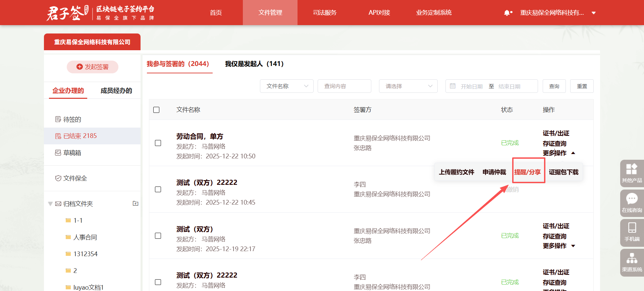This screenshot has height=291, width=644.
Task: Select checkbox for 测试（双方）dated 2025-12-19
Action: tap(158, 236)
